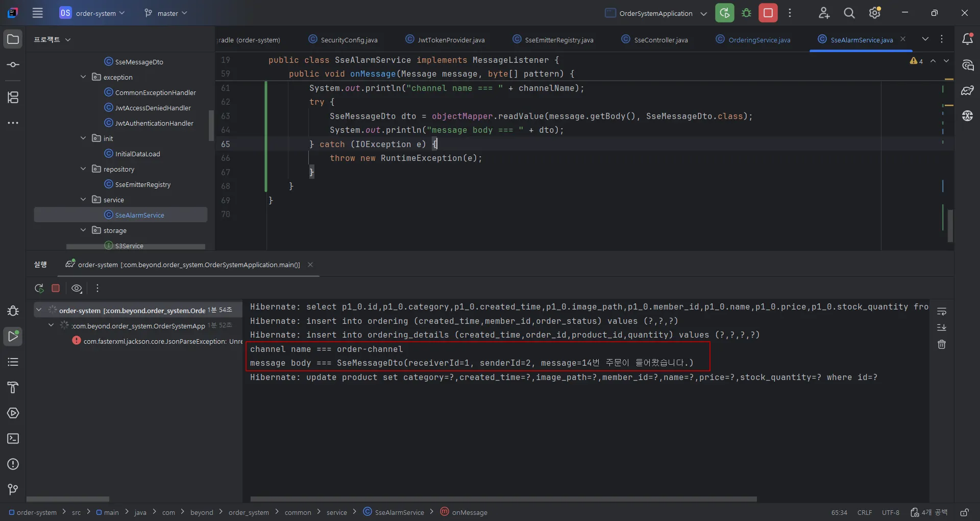This screenshot has height=521, width=980.
Task: Open JwtAccessDeniedHandler in the project tree
Action: click(148, 108)
